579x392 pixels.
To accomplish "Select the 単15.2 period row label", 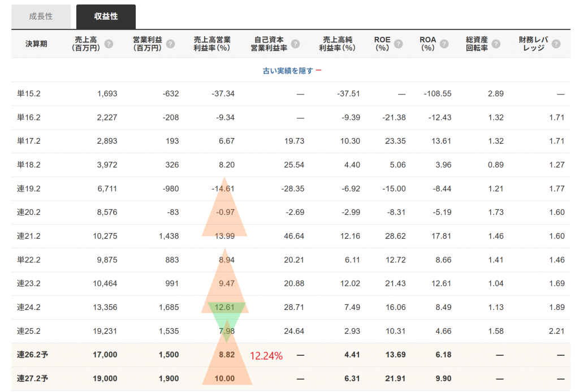I will (28, 94).
